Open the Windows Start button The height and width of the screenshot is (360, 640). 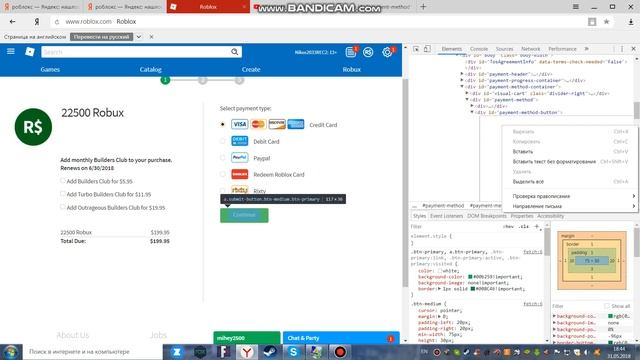click(x=11, y=352)
